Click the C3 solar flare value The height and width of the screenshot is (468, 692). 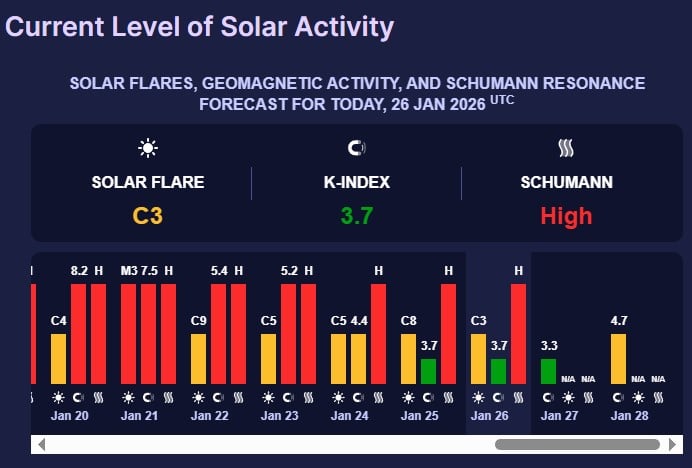click(x=148, y=215)
